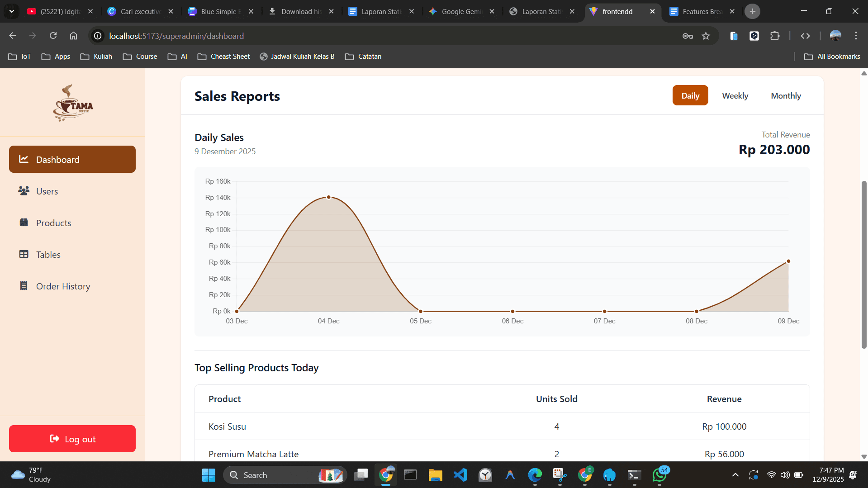Go to Tables in sidebar
868x488 pixels.
pyautogui.click(x=48, y=255)
